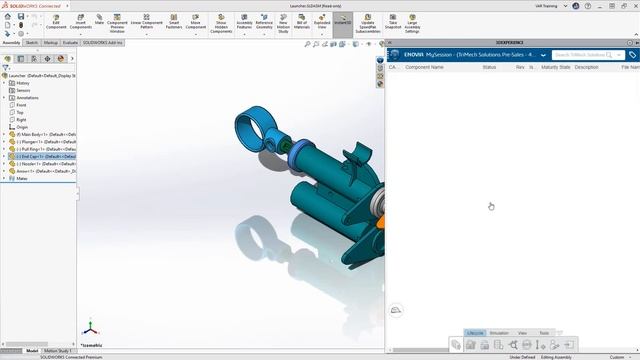Screen dimensions: 640x360
Task: Open the View tab in the action bar
Action: click(522, 333)
